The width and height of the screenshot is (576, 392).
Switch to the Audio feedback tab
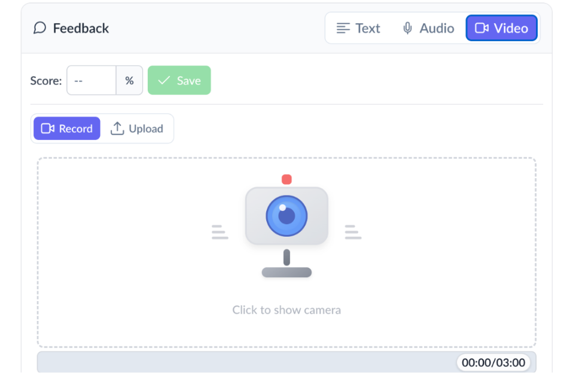click(x=428, y=28)
